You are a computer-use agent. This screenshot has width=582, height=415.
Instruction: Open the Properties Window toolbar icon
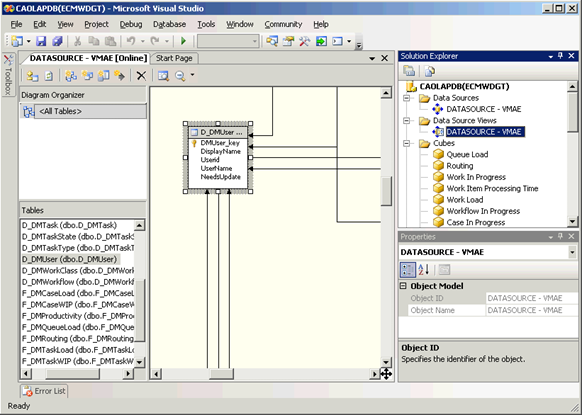[288, 41]
